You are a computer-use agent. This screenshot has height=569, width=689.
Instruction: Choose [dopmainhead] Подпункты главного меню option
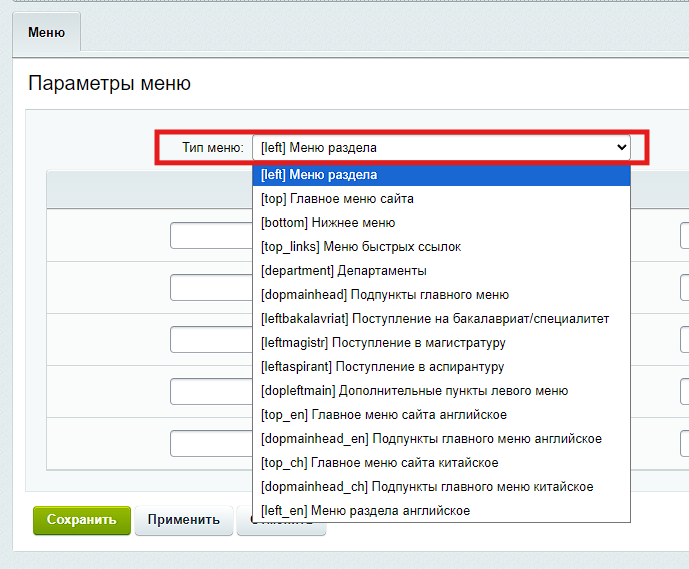pyautogui.click(x=441, y=295)
